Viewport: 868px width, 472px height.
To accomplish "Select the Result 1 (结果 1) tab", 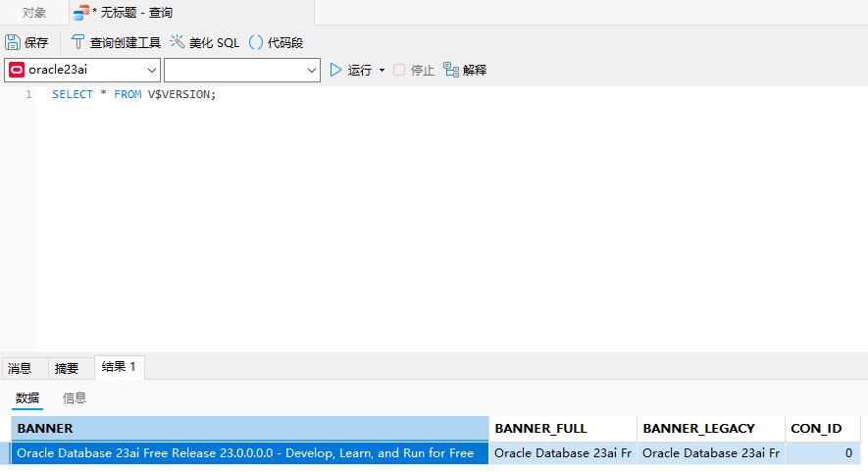I will 119,367.
